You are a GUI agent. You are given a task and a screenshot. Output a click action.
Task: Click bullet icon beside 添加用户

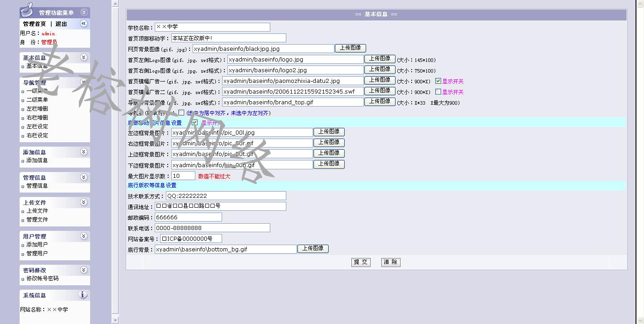(23, 245)
